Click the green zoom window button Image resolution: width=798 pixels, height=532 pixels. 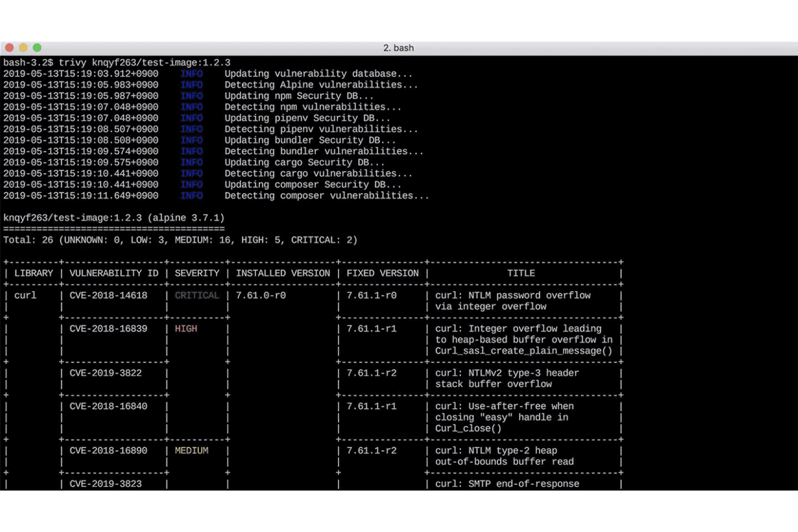coord(37,47)
